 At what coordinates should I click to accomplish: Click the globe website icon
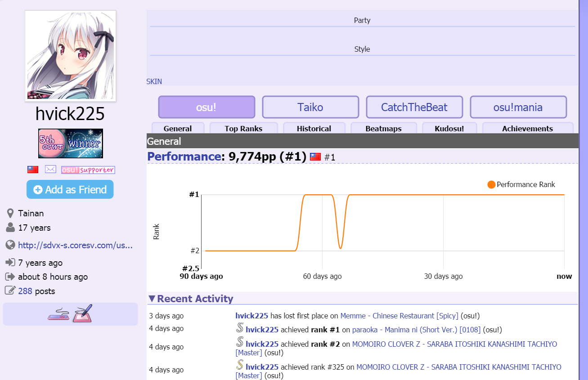tap(10, 245)
